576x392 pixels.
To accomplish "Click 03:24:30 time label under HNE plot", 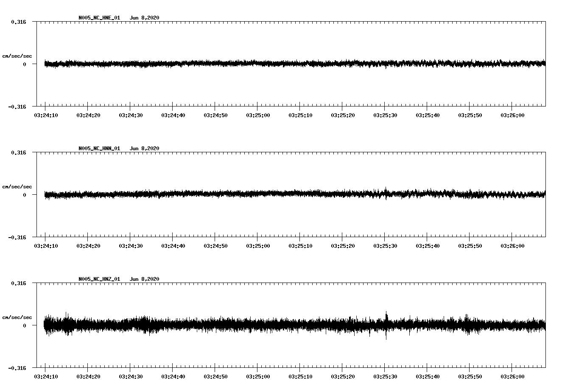I will (x=131, y=115).
